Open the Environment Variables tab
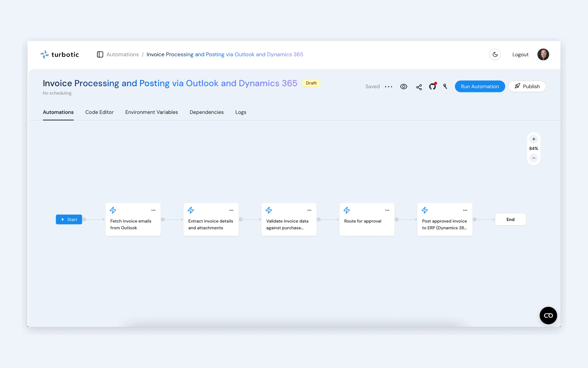This screenshot has height=368, width=588. 152,112
